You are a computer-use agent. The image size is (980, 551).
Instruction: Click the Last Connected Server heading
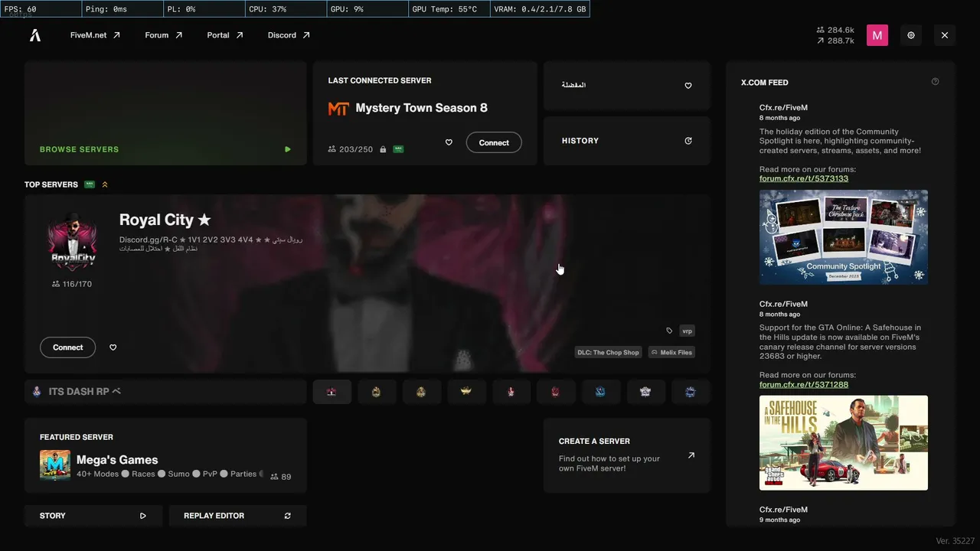380,80
